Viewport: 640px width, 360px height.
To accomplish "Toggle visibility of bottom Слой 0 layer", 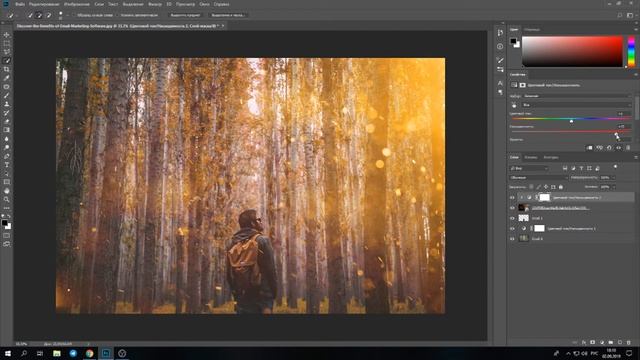I will tap(512, 239).
